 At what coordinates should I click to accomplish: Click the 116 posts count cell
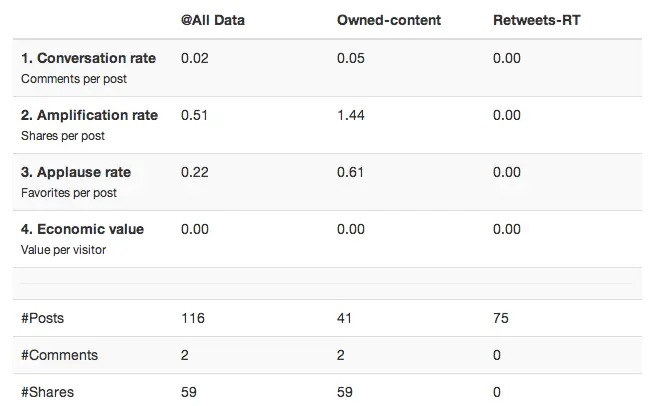pos(192,318)
